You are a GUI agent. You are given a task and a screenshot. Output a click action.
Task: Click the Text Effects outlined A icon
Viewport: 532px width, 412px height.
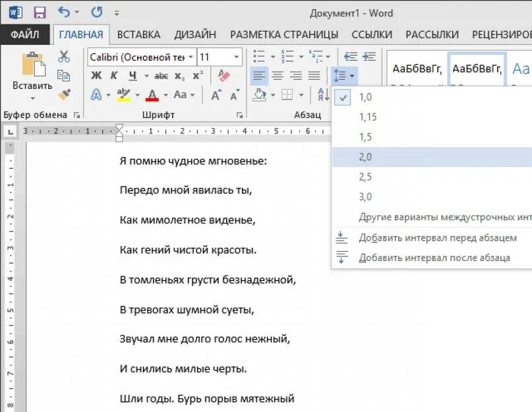pos(96,95)
